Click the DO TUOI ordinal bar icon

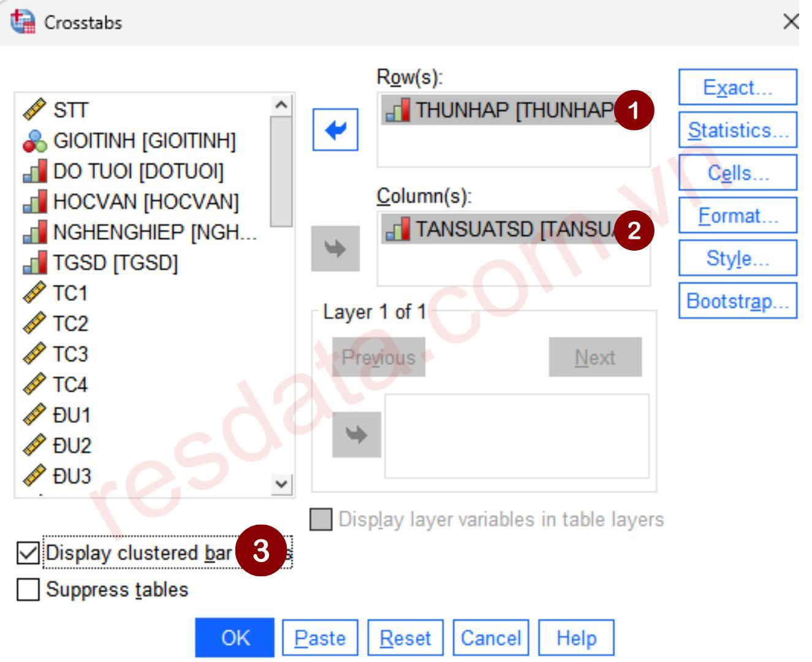34,172
